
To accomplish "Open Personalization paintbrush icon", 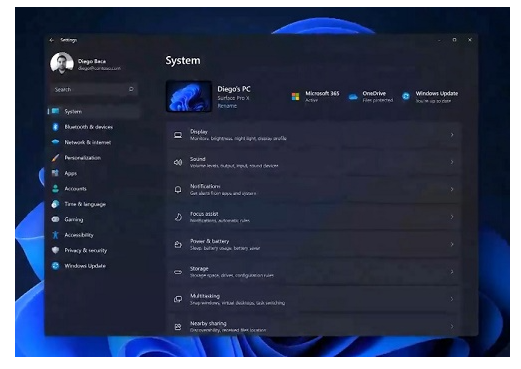I will pos(56,158).
